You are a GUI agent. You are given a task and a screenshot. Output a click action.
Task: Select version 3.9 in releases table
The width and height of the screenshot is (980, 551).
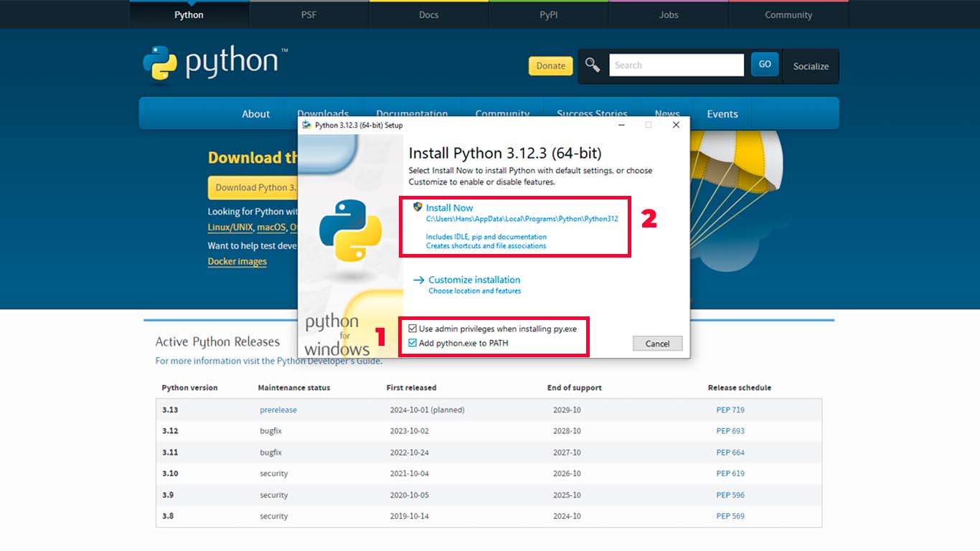tap(168, 495)
